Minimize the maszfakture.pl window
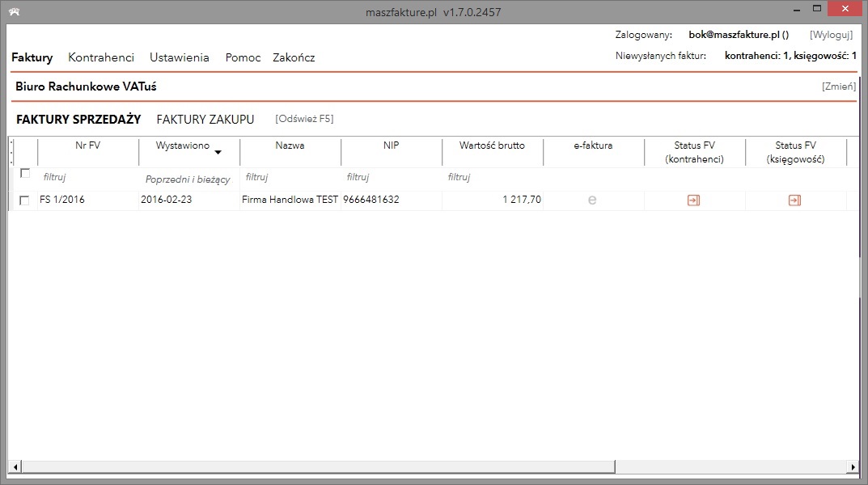The width and height of the screenshot is (868, 485). [797, 10]
